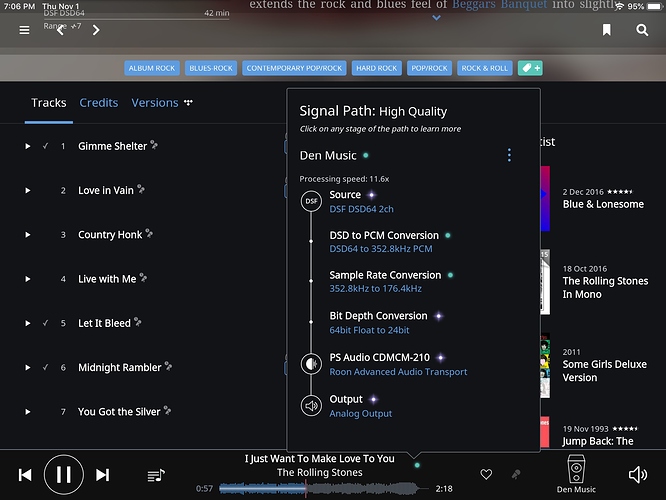Skip to next track
The height and width of the screenshot is (500, 666).
tap(102, 475)
